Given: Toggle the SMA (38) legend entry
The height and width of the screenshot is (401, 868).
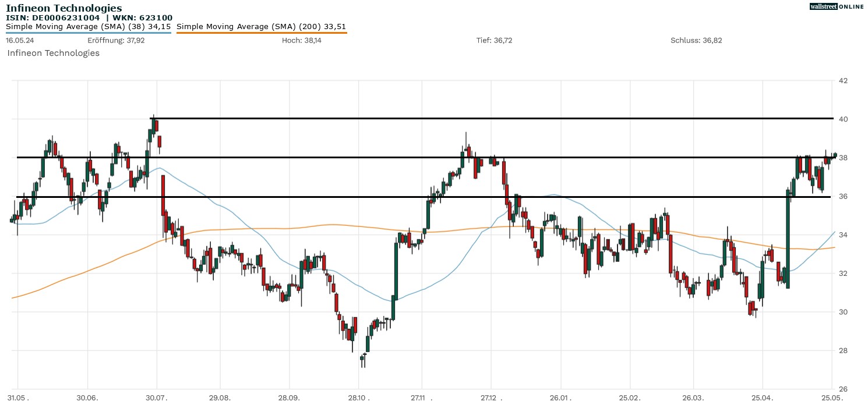Looking at the screenshot, I should (x=88, y=27).
